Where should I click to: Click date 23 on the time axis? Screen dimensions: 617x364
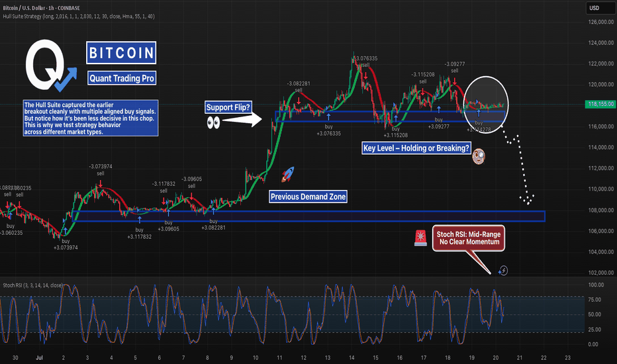[x=568, y=357]
